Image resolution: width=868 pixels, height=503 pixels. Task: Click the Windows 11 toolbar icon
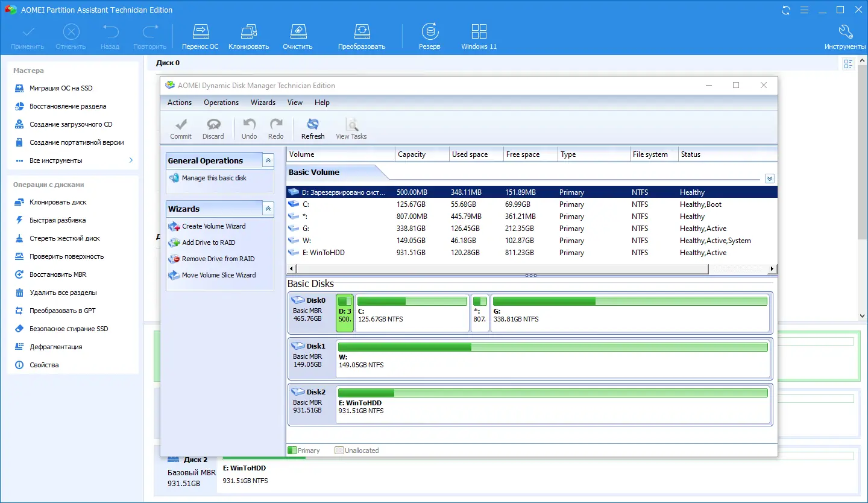click(x=479, y=32)
